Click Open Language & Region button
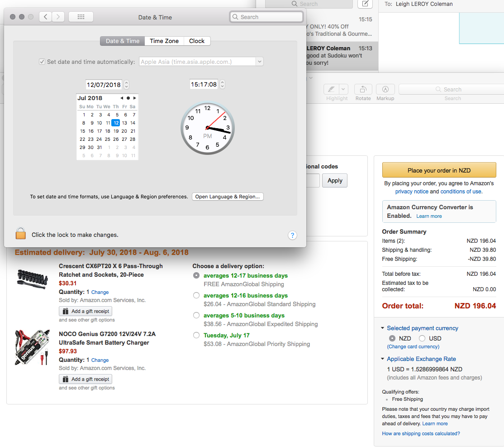The image size is (504, 447). point(228,197)
